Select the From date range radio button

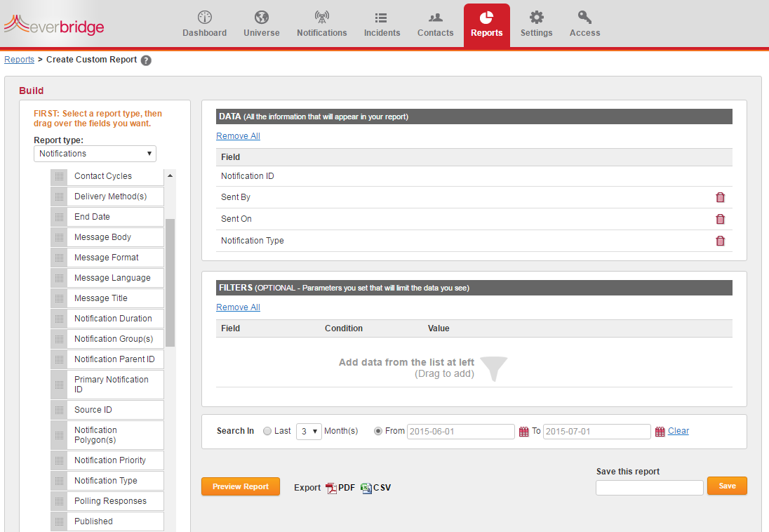point(377,431)
